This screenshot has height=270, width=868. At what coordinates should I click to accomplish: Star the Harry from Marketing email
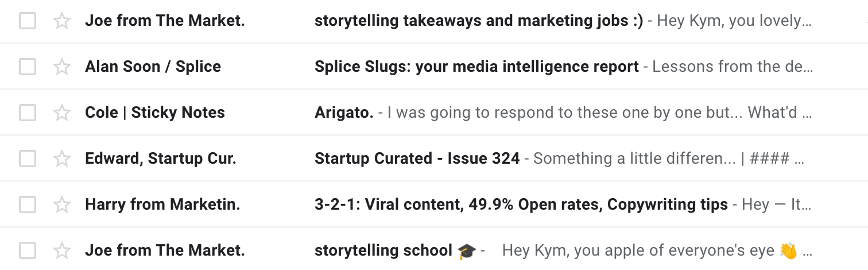point(61,205)
